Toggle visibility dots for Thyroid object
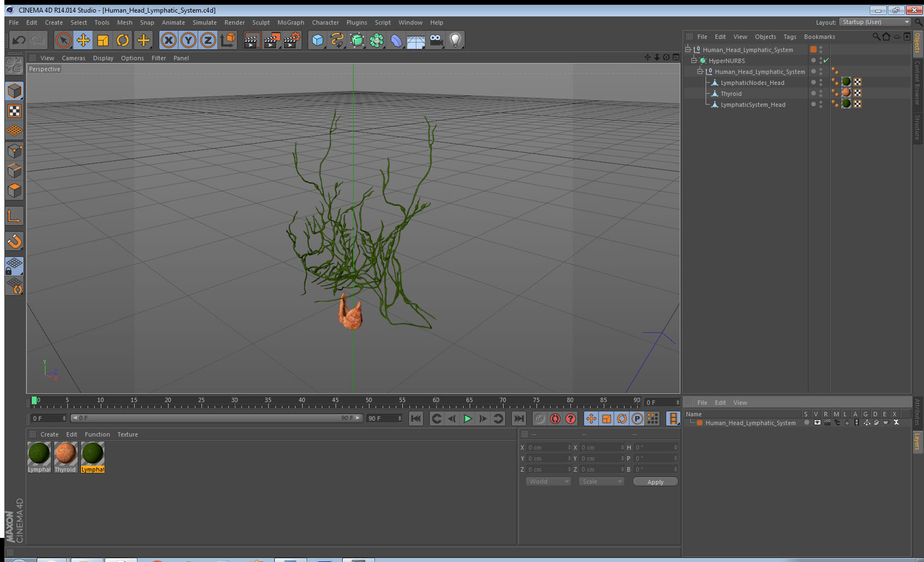924x562 pixels. (x=821, y=93)
